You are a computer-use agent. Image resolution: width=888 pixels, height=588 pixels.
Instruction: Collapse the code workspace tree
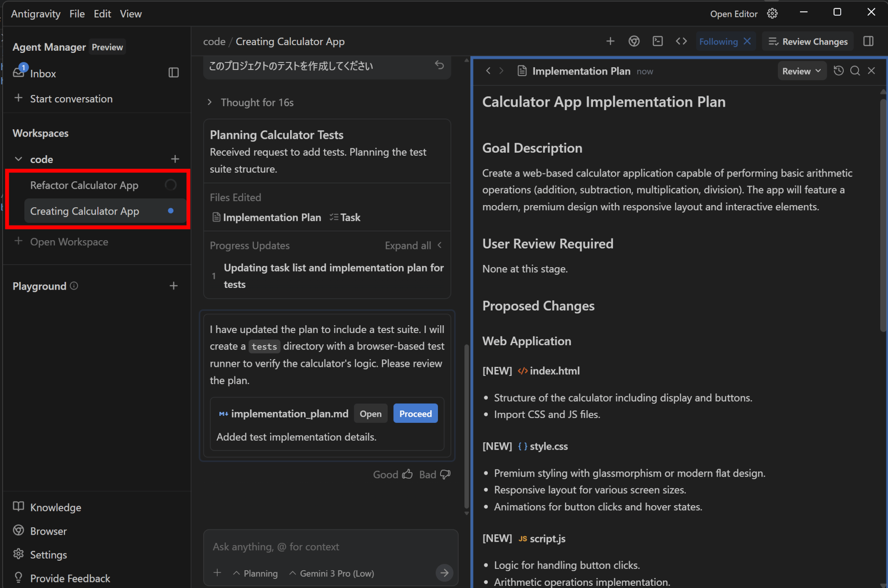(x=19, y=159)
